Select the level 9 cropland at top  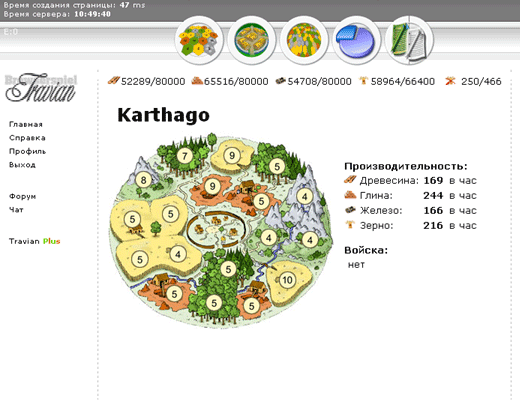[232, 155]
